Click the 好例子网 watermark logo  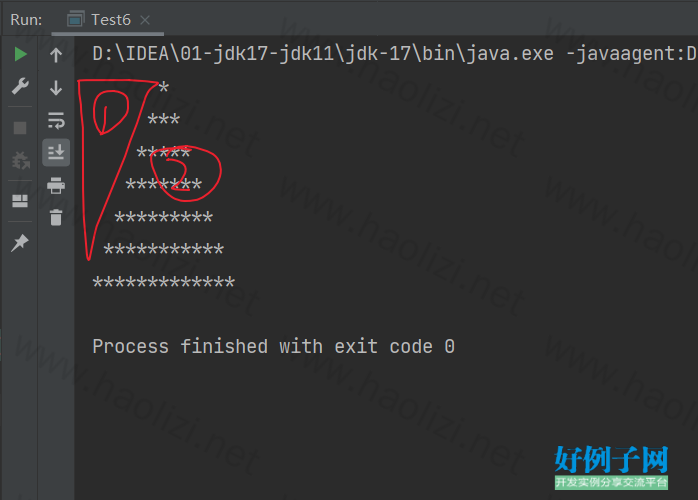[611, 467]
